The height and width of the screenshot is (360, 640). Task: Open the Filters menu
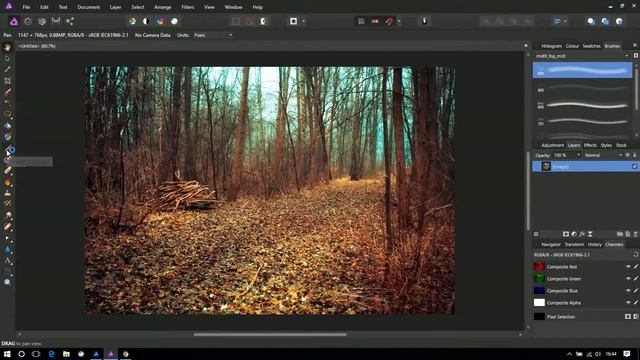pyautogui.click(x=188, y=7)
